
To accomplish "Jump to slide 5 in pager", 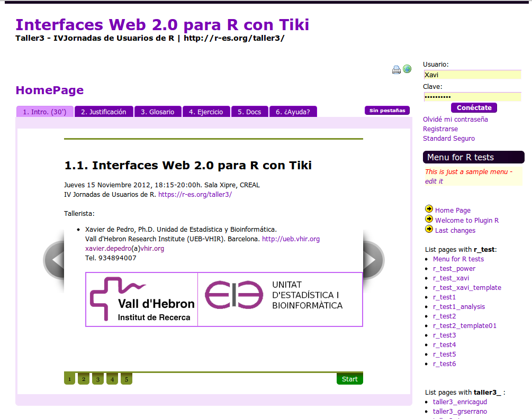I will click(126, 379).
